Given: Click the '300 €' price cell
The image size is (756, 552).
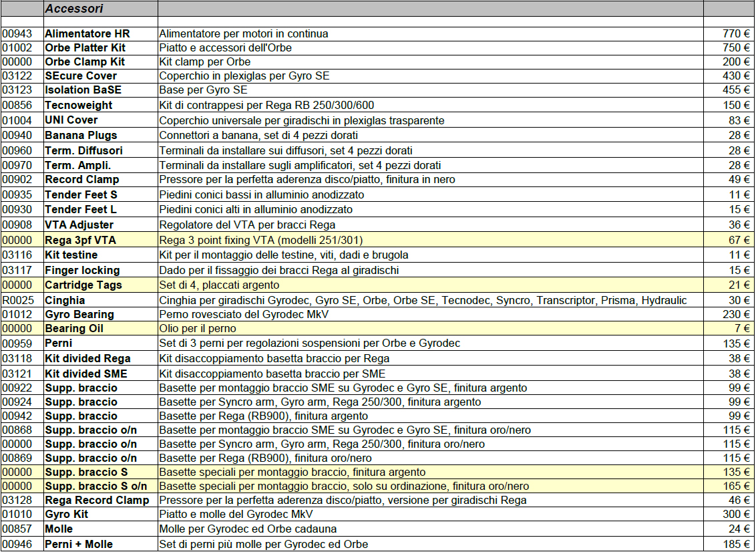Looking at the screenshot, I should coord(729,514).
